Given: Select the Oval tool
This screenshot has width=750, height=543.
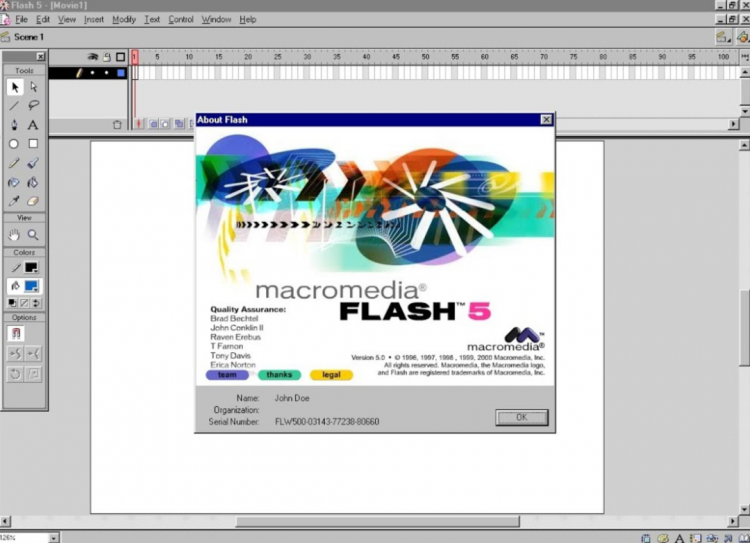Looking at the screenshot, I should 14,144.
